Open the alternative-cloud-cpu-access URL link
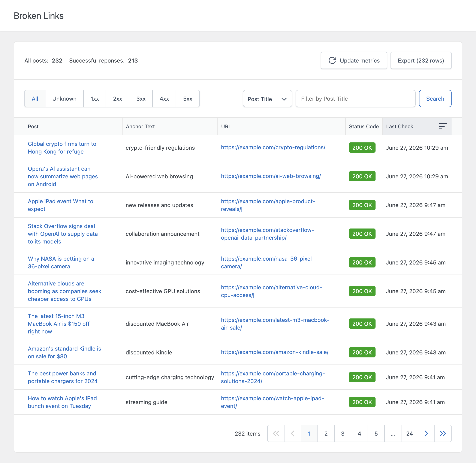Screen dimensions: 476x463 271,291
